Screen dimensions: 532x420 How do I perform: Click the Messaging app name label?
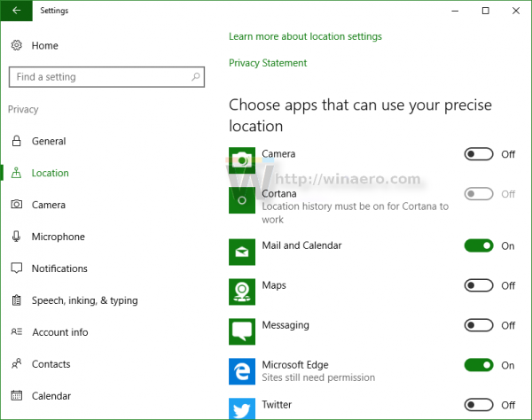(286, 324)
